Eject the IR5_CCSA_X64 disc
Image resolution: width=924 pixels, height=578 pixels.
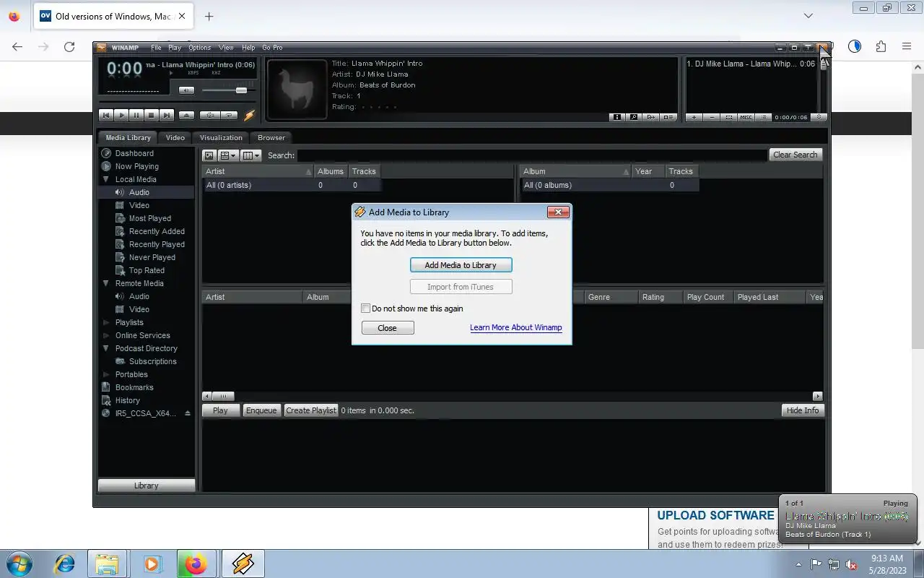(188, 413)
